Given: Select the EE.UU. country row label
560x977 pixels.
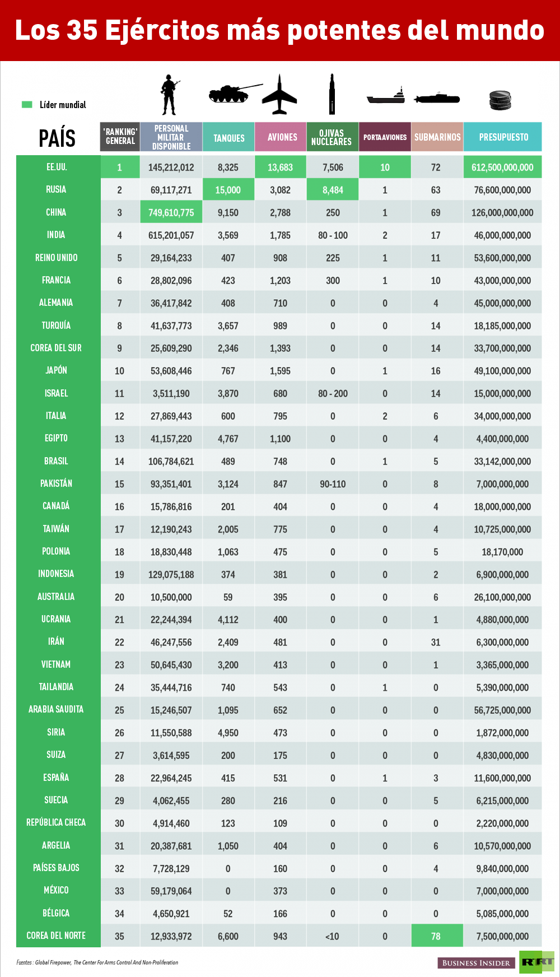Looking at the screenshot, I should point(57,167).
